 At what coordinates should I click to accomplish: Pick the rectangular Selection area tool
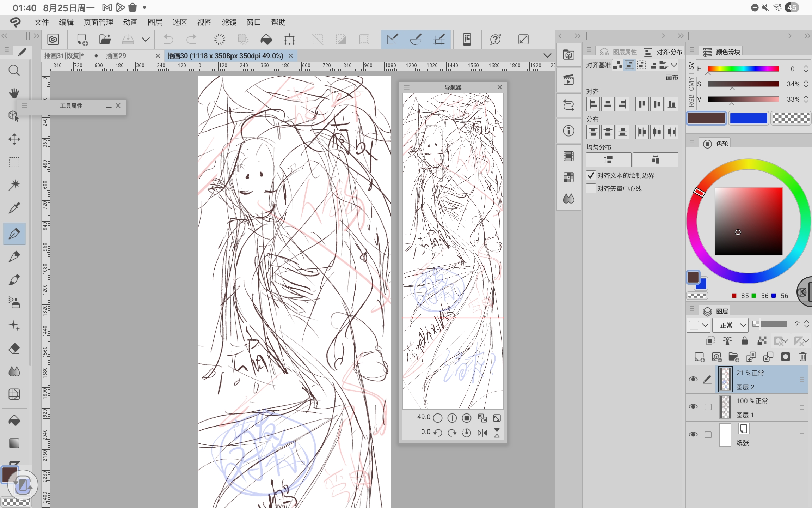[14, 162]
